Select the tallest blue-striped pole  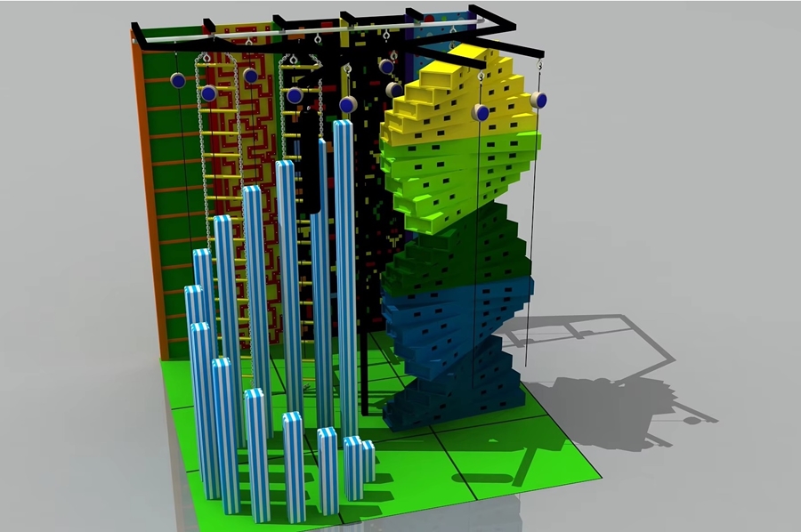(346, 278)
